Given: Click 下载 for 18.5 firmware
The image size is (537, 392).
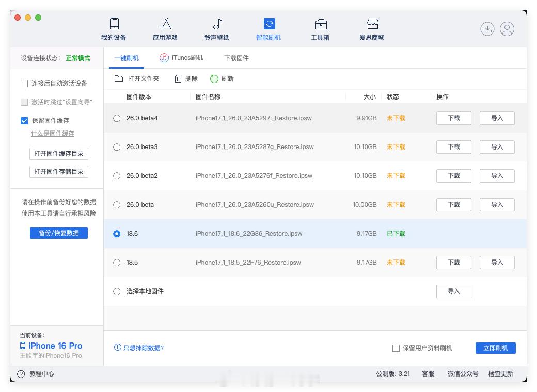Looking at the screenshot, I should pyautogui.click(x=454, y=263).
